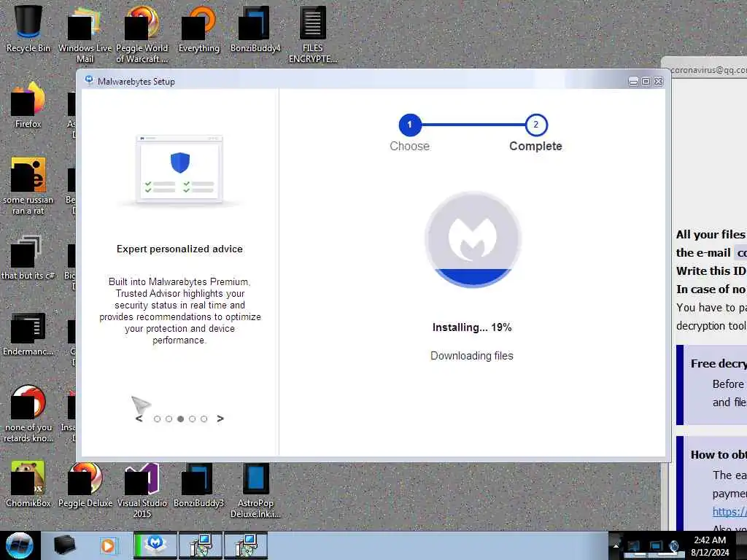Switch to the second installer taskbar button

[x=245, y=545]
